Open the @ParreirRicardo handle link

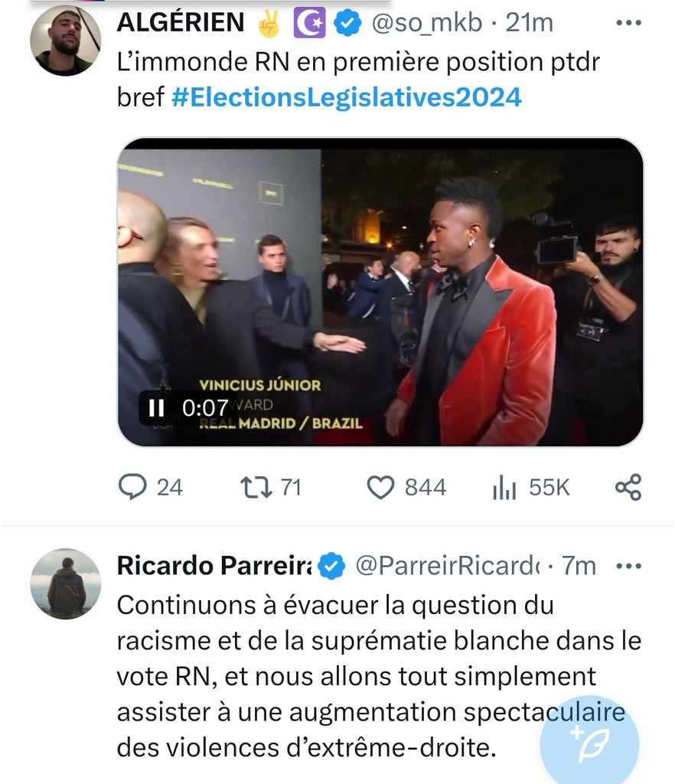tap(446, 566)
